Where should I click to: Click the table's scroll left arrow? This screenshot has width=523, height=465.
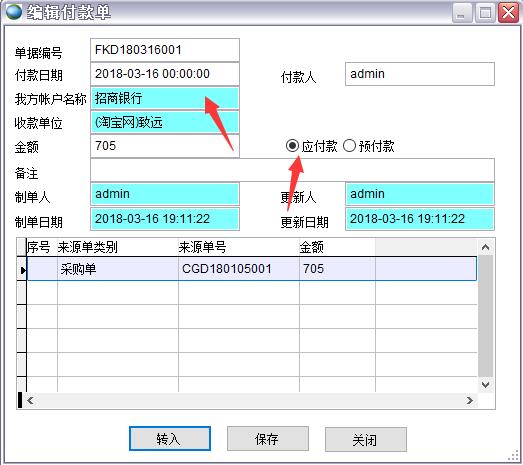click(x=30, y=400)
